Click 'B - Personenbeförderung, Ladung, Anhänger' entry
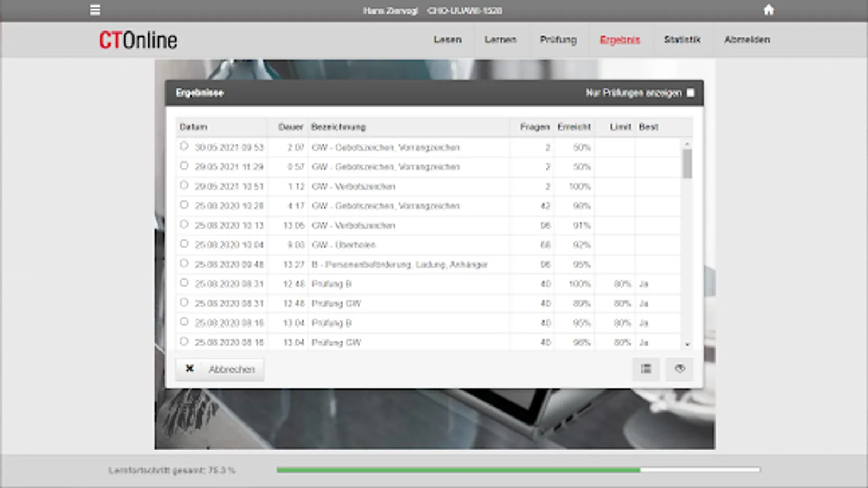This screenshot has width=868, height=488. pos(400,265)
